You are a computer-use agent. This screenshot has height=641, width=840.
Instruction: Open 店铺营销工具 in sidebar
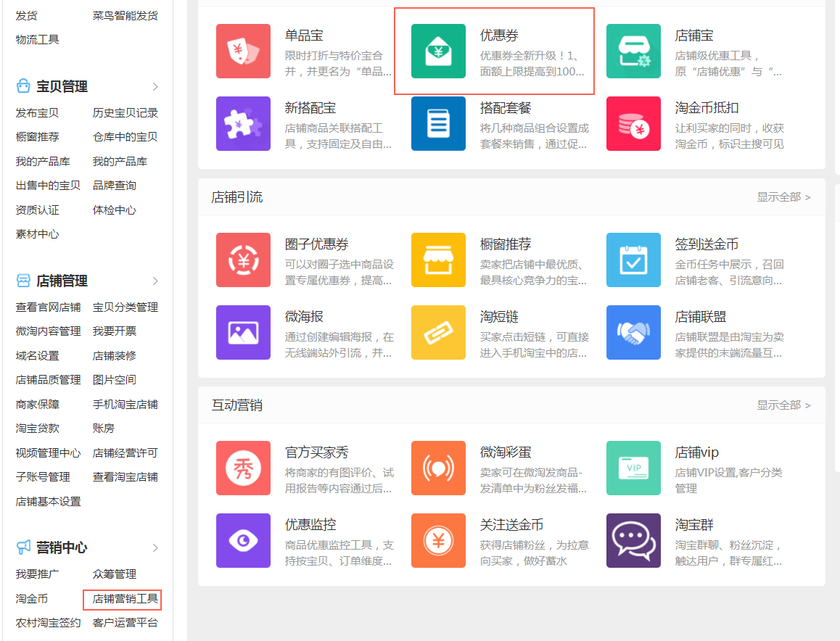click(x=125, y=599)
